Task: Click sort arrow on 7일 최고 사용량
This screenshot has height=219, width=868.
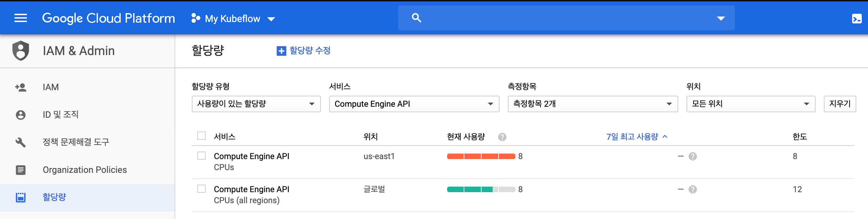Action: coord(665,137)
